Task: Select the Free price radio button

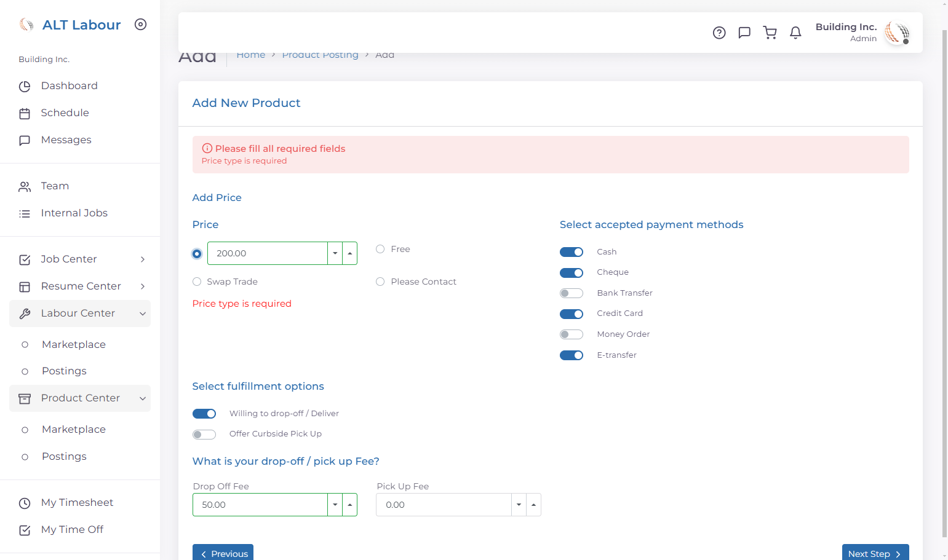Action: click(x=380, y=249)
